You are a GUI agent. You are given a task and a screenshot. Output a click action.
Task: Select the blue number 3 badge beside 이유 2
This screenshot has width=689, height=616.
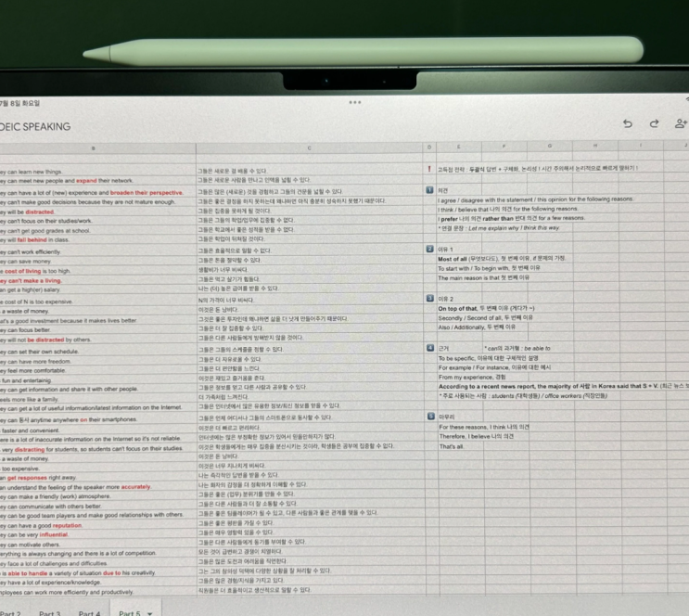point(430,298)
